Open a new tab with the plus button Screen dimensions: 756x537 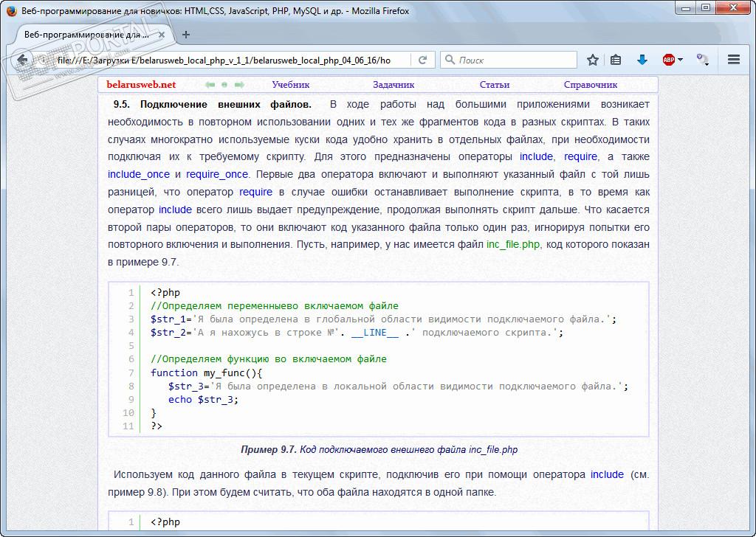185,35
